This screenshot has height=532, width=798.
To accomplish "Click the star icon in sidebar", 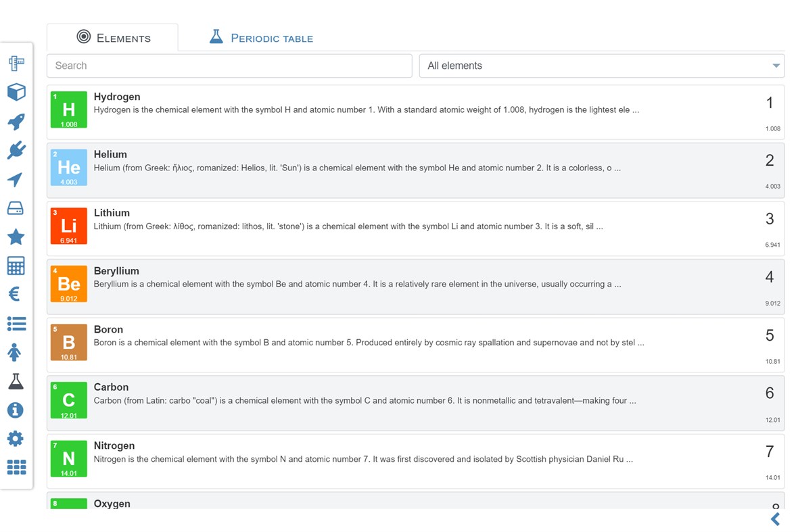I will 16,237.
